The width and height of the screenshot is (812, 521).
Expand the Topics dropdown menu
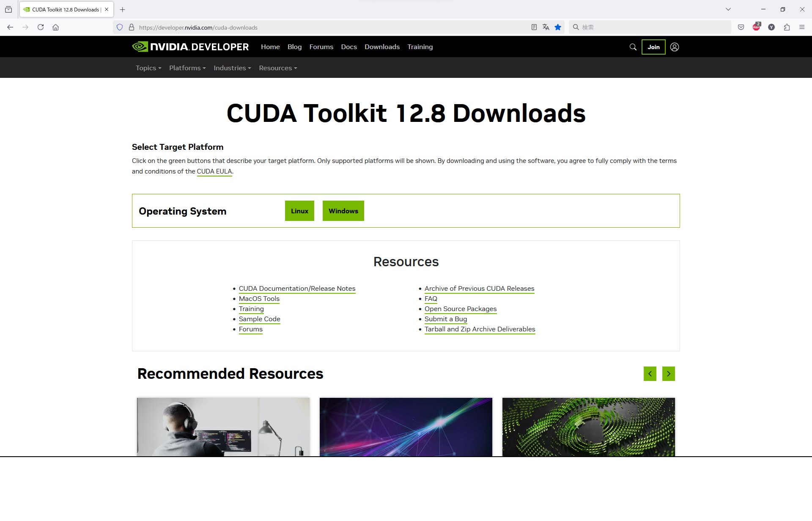click(148, 68)
